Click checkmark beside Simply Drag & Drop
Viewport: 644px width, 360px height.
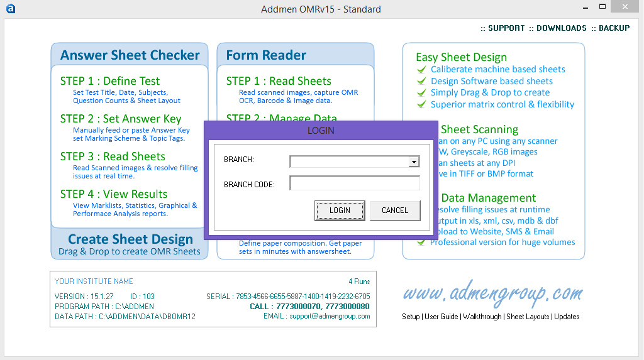click(x=421, y=93)
